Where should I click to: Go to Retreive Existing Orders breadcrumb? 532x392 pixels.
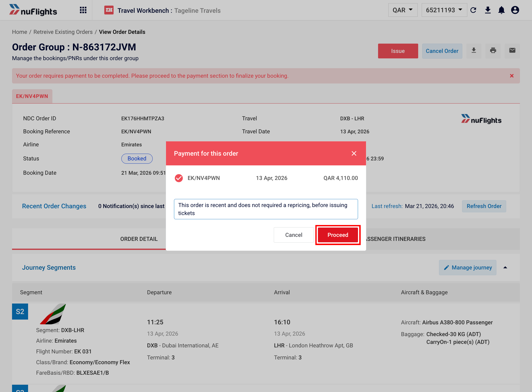coord(63,32)
